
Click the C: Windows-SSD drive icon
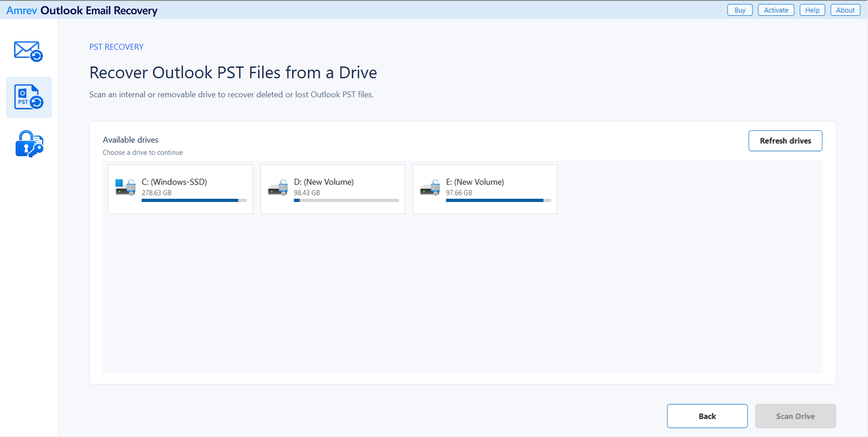(x=125, y=187)
